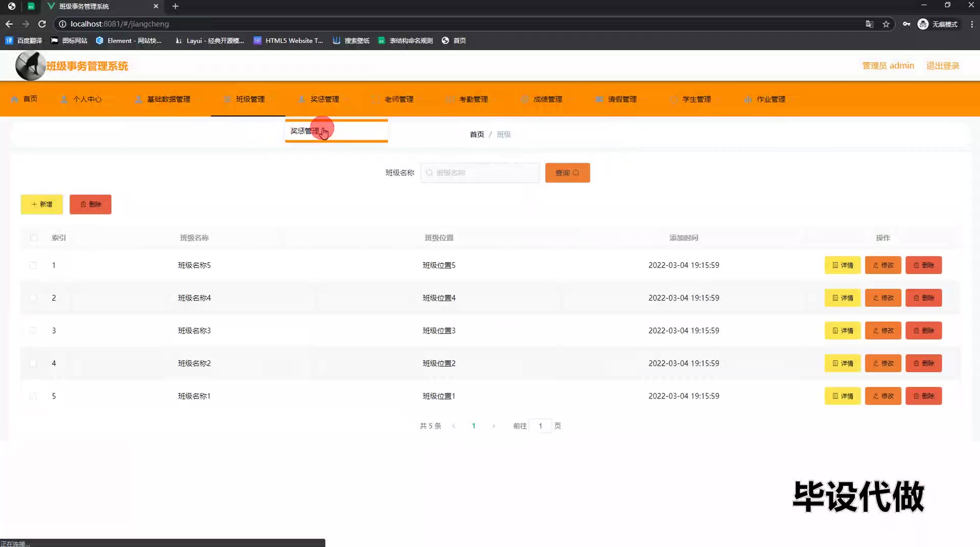Check the box for row 班级名称1
This screenshot has height=547, width=980.
coord(33,396)
